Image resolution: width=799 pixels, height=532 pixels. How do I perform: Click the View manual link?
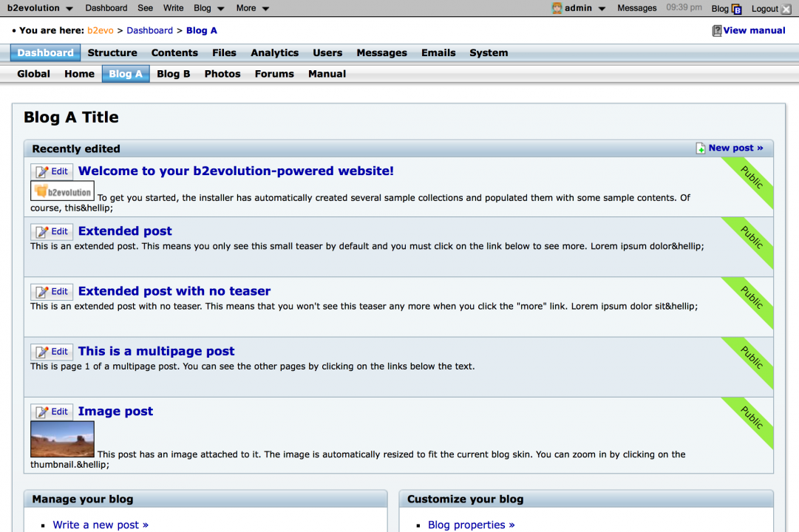754,30
